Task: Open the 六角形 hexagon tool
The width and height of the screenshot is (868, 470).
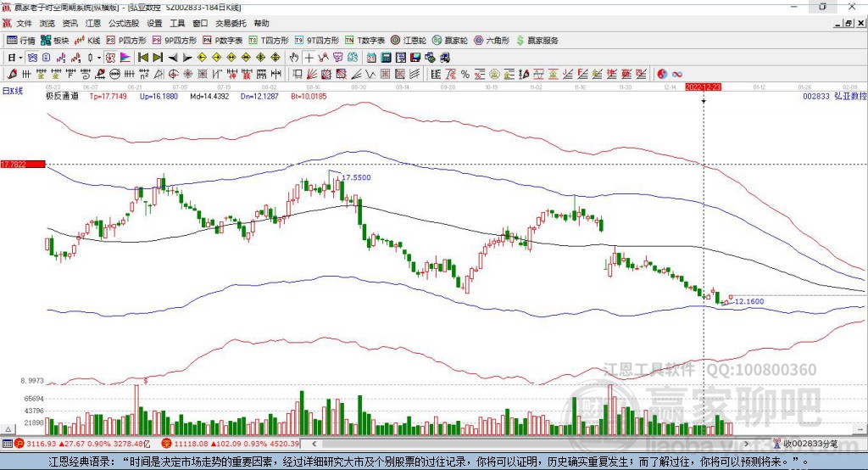Action: (x=492, y=40)
